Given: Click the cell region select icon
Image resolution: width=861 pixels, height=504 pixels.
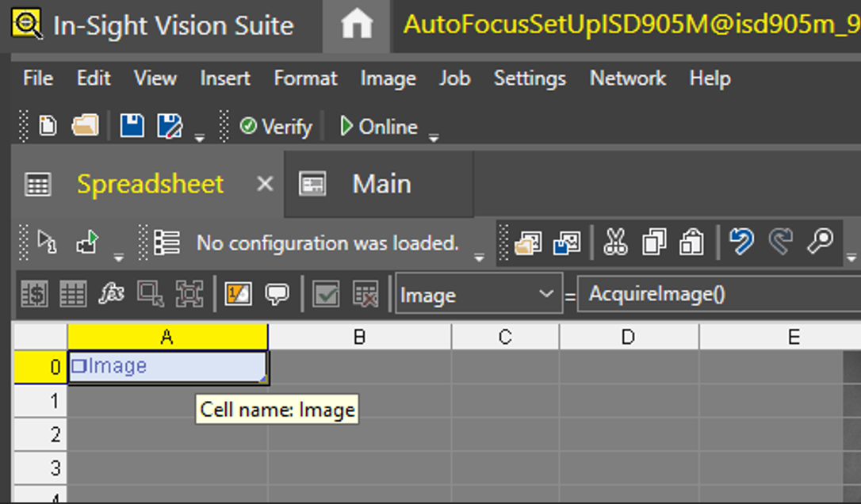Looking at the screenshot, I should point(150,294).
